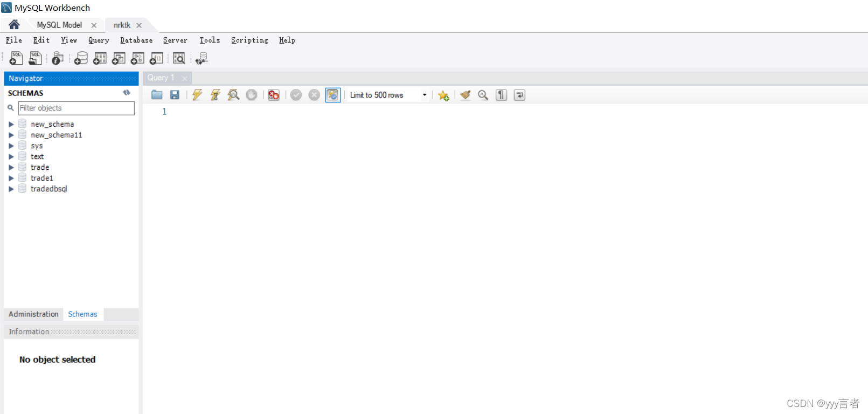The image size is (868, 414).
Task: Rollback transaction X icon
Action: [x=314, y=95]
